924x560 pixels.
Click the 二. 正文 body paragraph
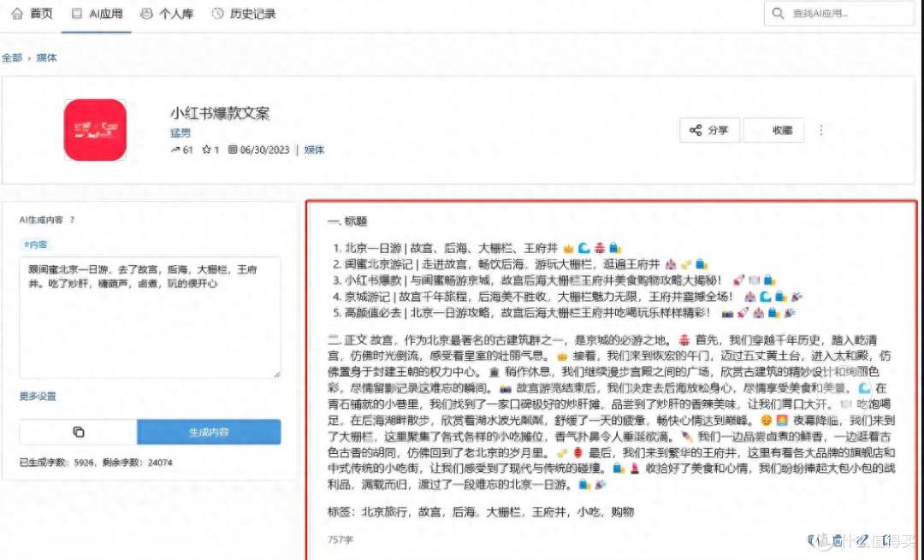612,412
